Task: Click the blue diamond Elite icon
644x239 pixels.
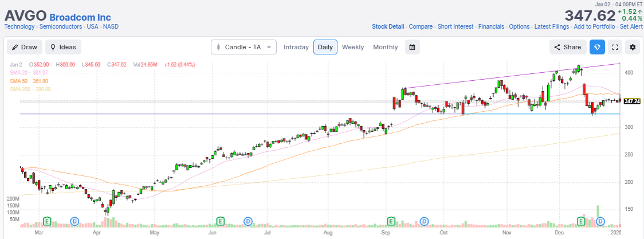Action: 597,47
